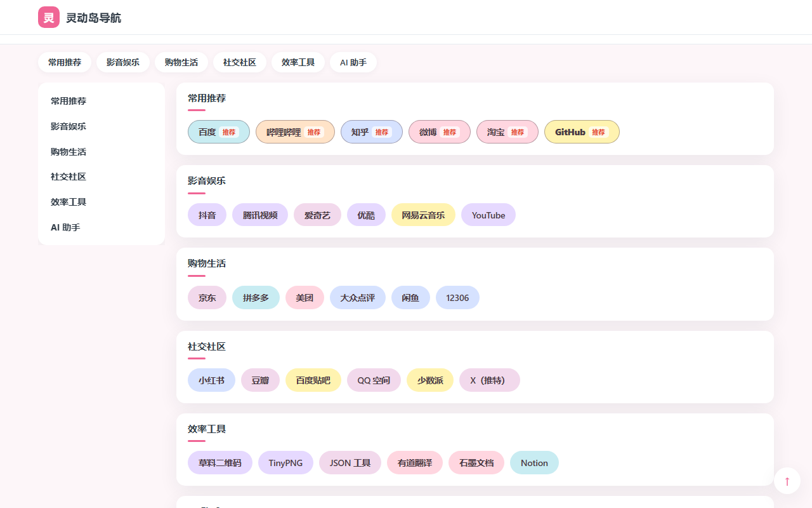Launch the 豆瓣 community link
Viewport: 812px width, 508px height.
(260, 380)
